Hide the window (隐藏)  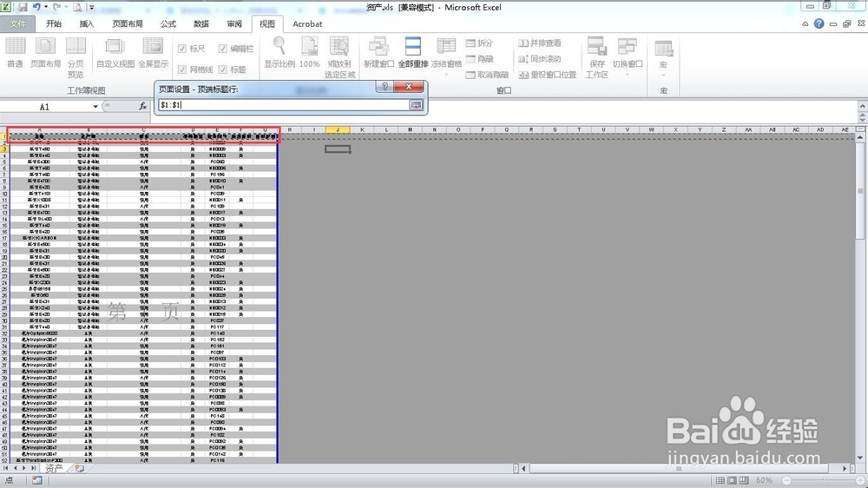pyautogui.click(x=479, y=59)
